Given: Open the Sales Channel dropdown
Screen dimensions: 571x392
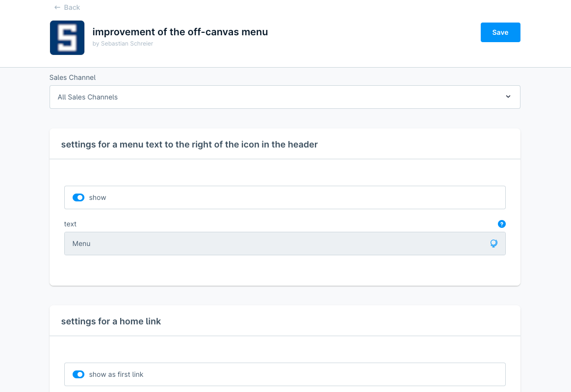Looking at the screenshot, I should tap(285, 97).
